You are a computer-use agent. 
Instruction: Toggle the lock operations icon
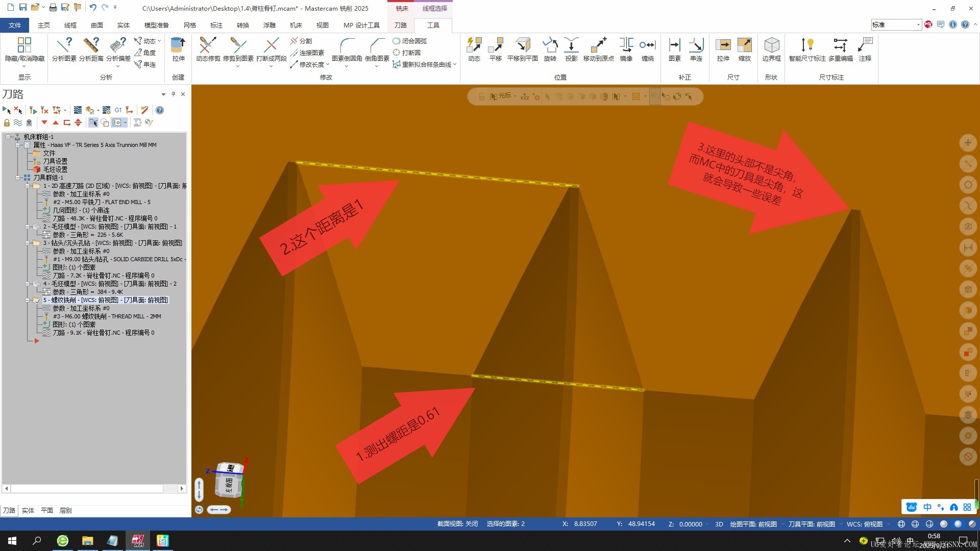pos(7,123)
